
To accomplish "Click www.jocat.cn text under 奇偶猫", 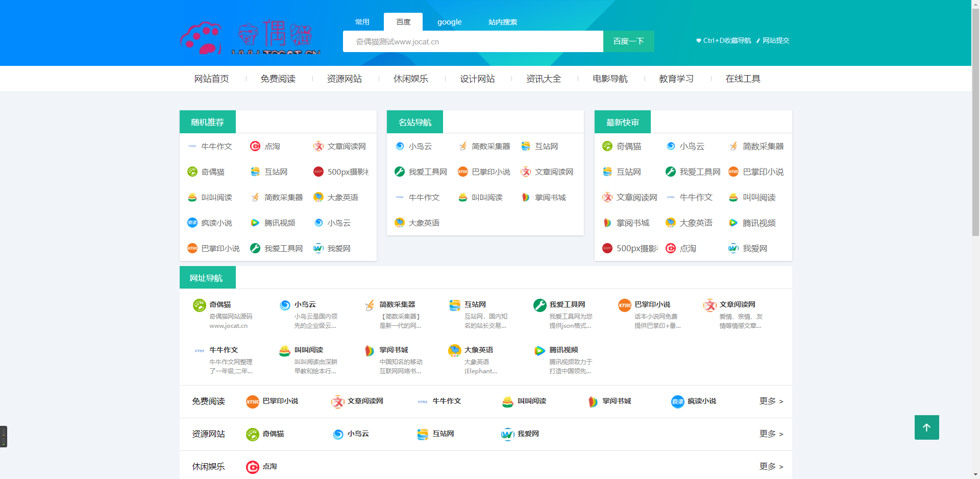I will [x=228, y=326].
